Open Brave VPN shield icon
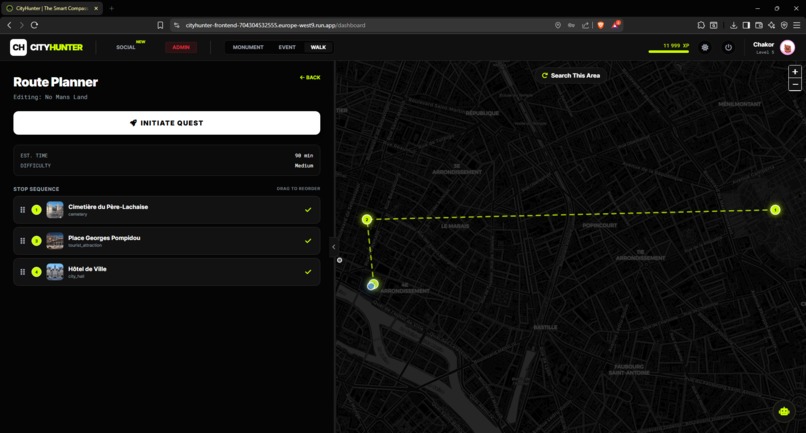This screenshot has width=806, height=433. (784, 25)
